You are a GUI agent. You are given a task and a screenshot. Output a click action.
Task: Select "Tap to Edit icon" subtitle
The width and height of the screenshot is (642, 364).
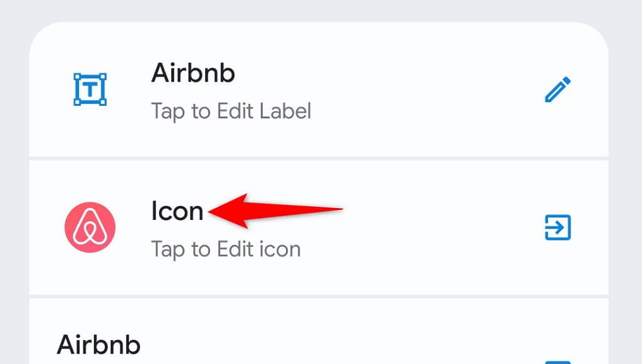coord(226,249)
